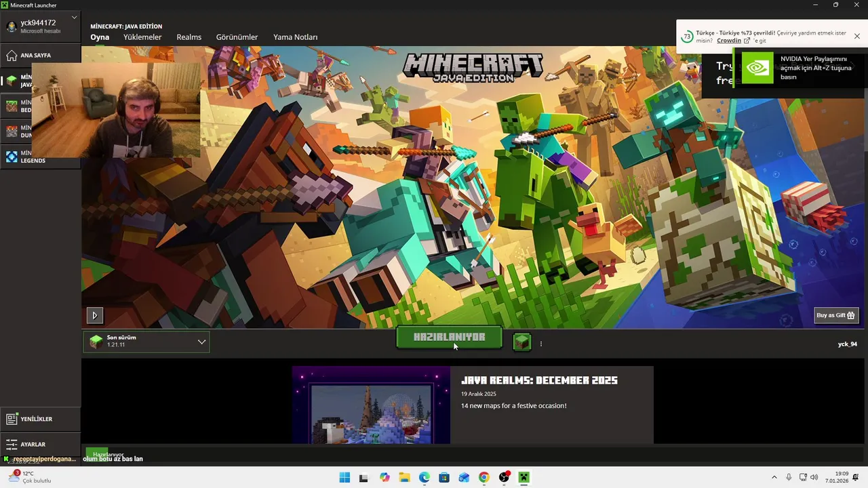
Task: Open OBS Studio from taskbar
Action: click(504, 477)
